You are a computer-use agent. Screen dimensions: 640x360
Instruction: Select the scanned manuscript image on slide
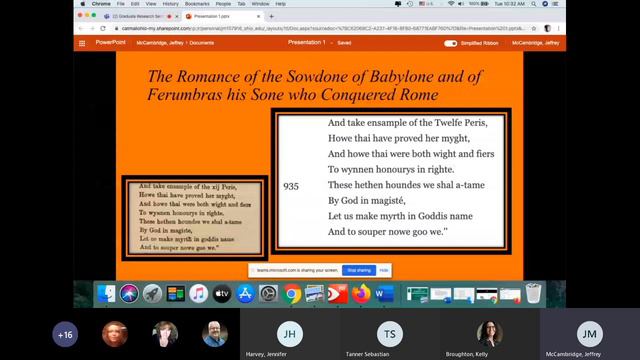click(x=195, y=218)
